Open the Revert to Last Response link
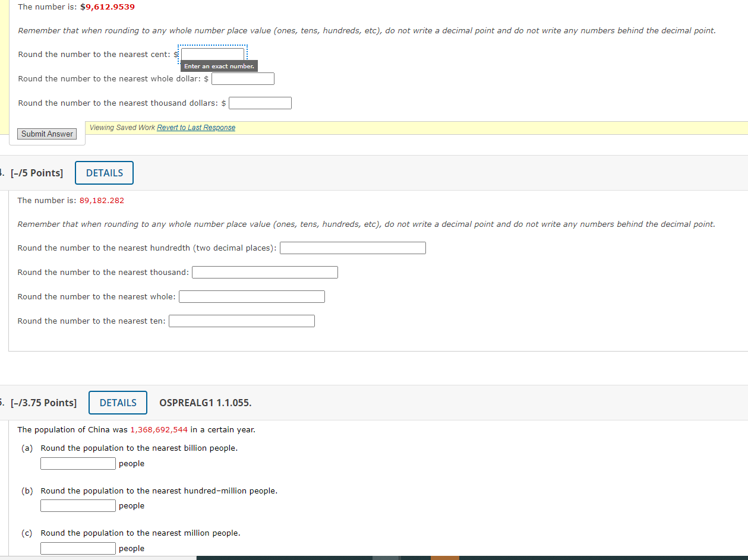Screen dimensions: 748x560 [196, 127]
